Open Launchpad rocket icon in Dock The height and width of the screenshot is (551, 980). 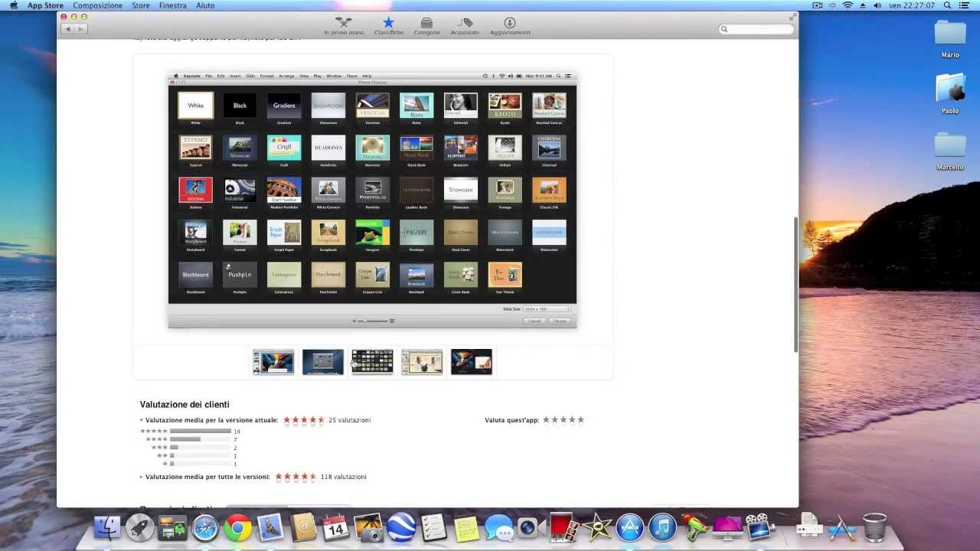pos(139,528)
